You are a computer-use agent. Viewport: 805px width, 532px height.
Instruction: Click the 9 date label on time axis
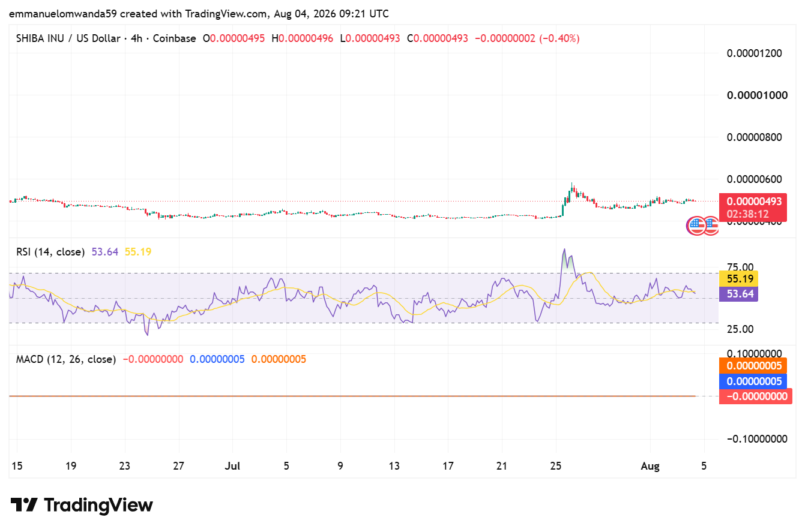point(340,466)
